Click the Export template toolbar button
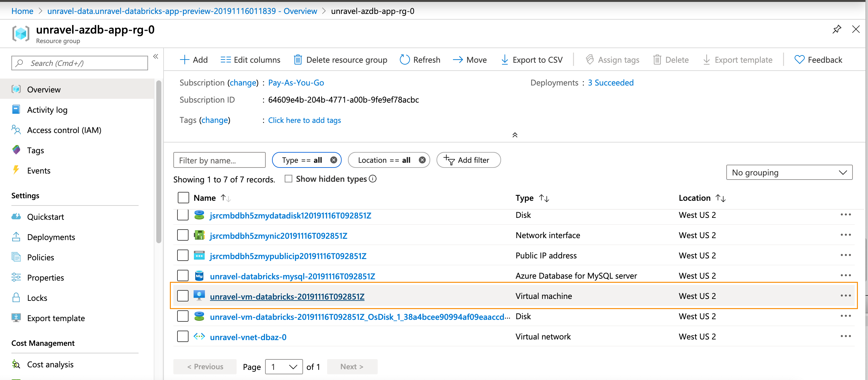The width and height of the screenshot is (868, 380). click(x=738, y=60)
